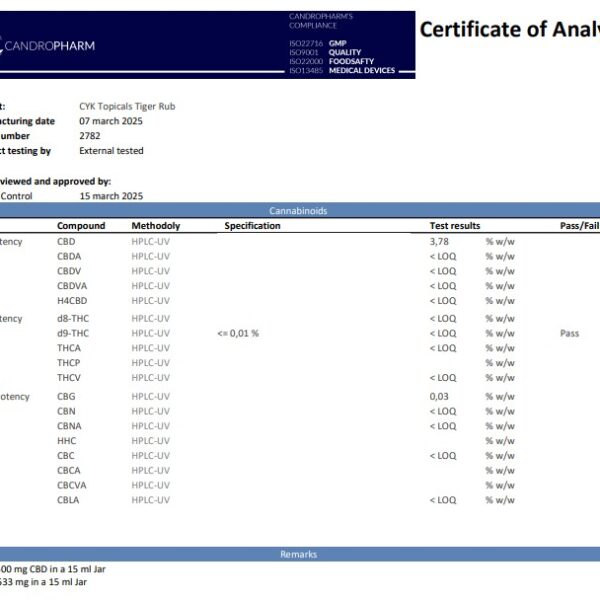This screenshot has width=600, height=600.
Task: Select manufacturing date 07 march 2025
Action: [111, 121]
